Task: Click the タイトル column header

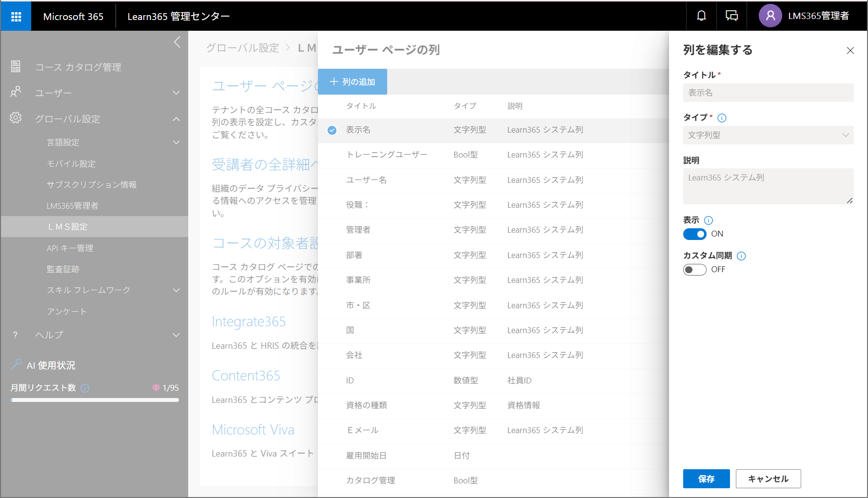Action: coord(361,106)
